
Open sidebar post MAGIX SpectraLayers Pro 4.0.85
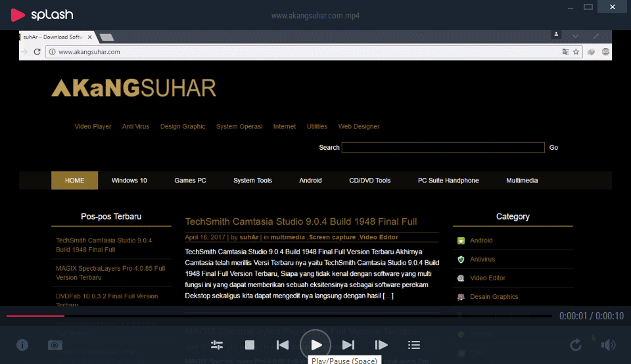click(110, 273)
